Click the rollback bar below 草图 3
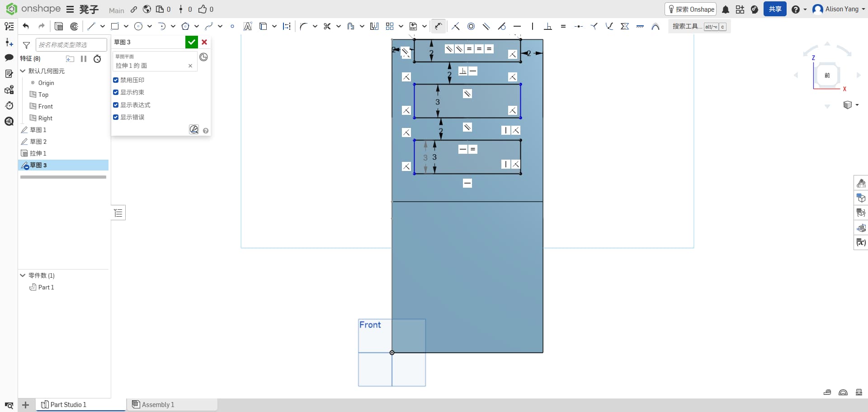This screenshot has width=868, height=412. click(63, 177)
